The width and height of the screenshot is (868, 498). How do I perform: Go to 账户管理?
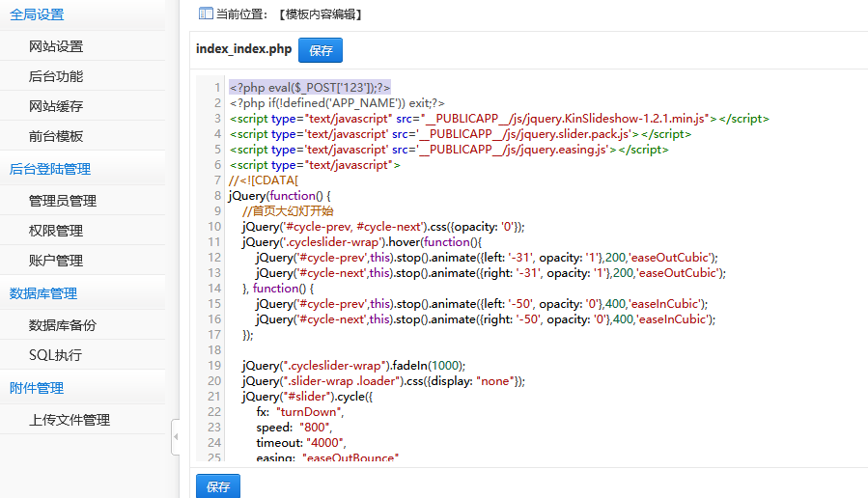(x=56, y=261)
